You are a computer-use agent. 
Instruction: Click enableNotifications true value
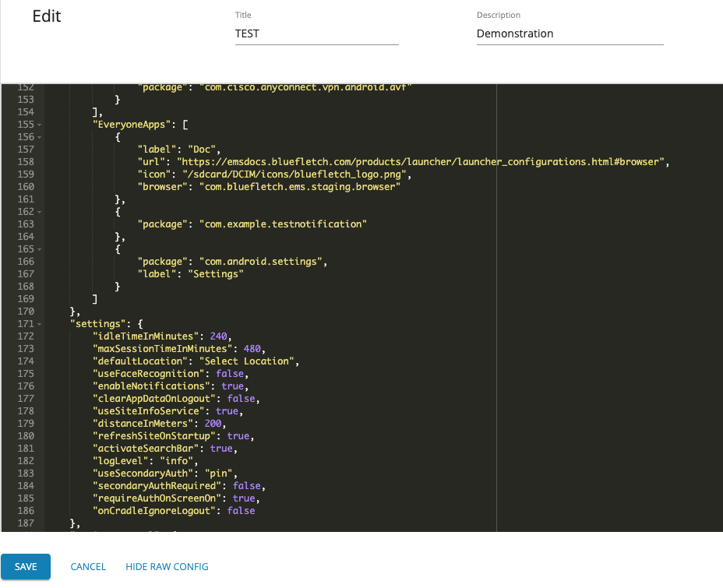click(x=232, y=386)
